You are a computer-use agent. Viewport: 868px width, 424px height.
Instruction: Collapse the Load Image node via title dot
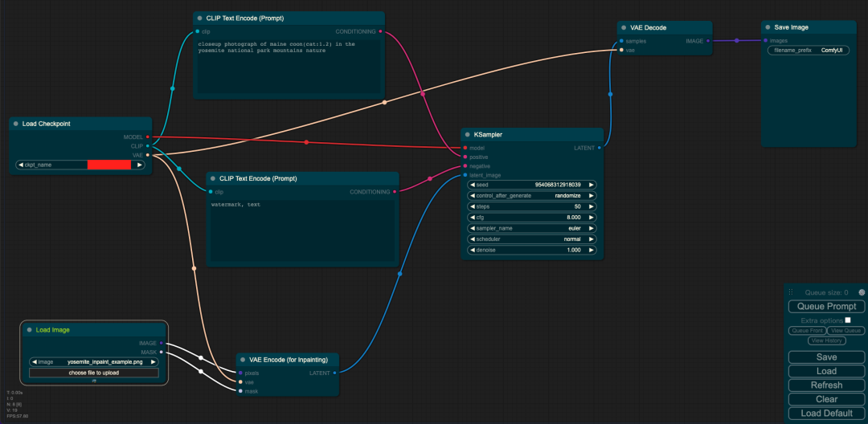(x=30, y=330)
